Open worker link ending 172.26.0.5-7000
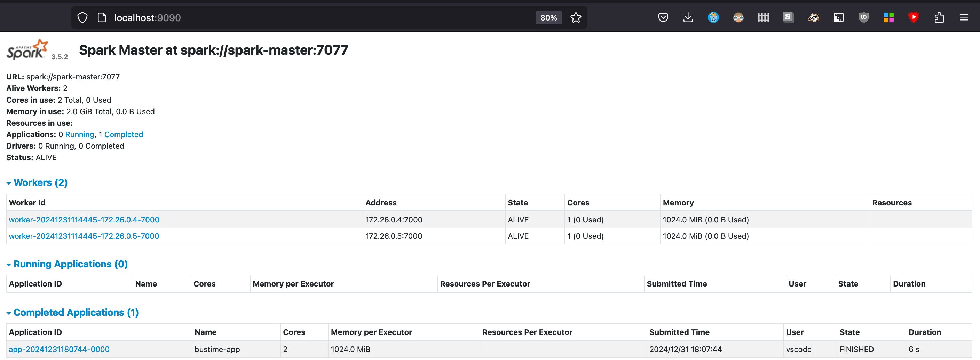The height and width of the screenshot is (360, 980). pos(84,236)
